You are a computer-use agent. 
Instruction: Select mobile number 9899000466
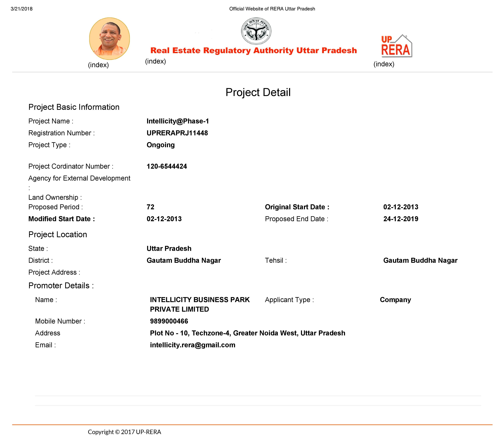click(169, 321)
